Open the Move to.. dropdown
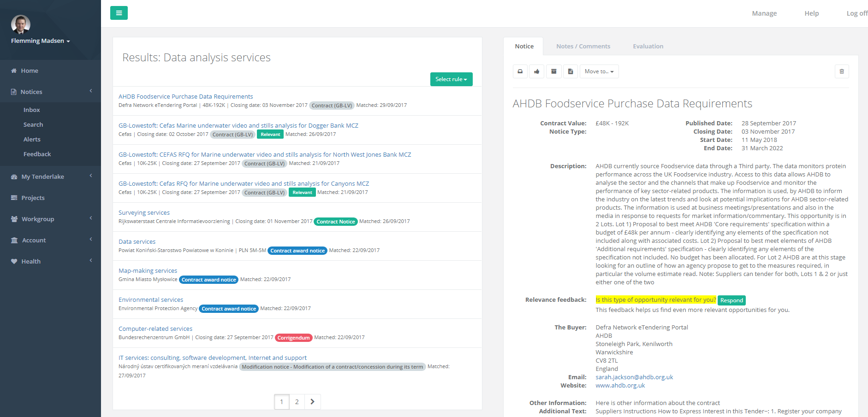 [x=599, y=71]
